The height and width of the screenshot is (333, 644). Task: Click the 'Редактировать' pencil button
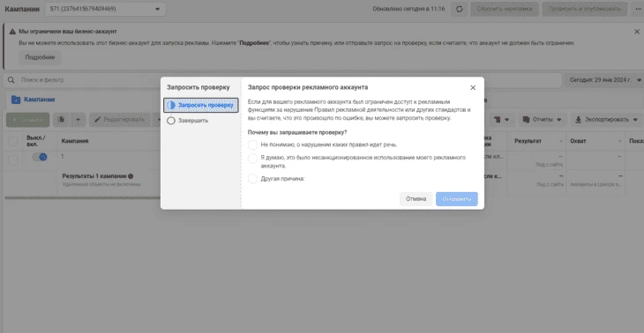(x=121, y=120)
